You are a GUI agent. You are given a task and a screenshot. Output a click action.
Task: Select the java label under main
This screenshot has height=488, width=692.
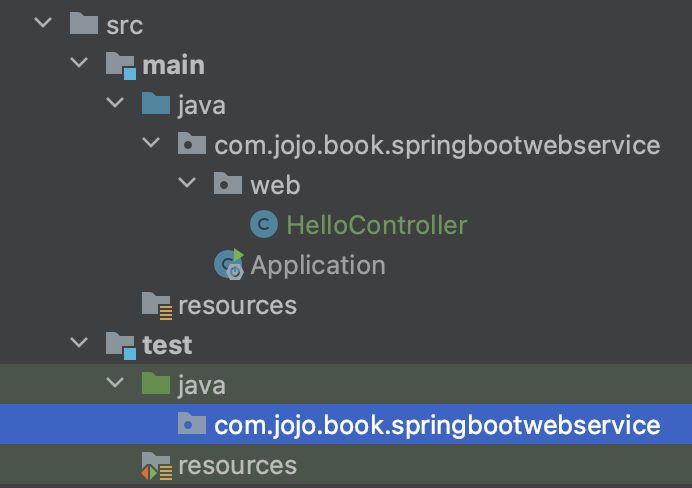[202, 106]
